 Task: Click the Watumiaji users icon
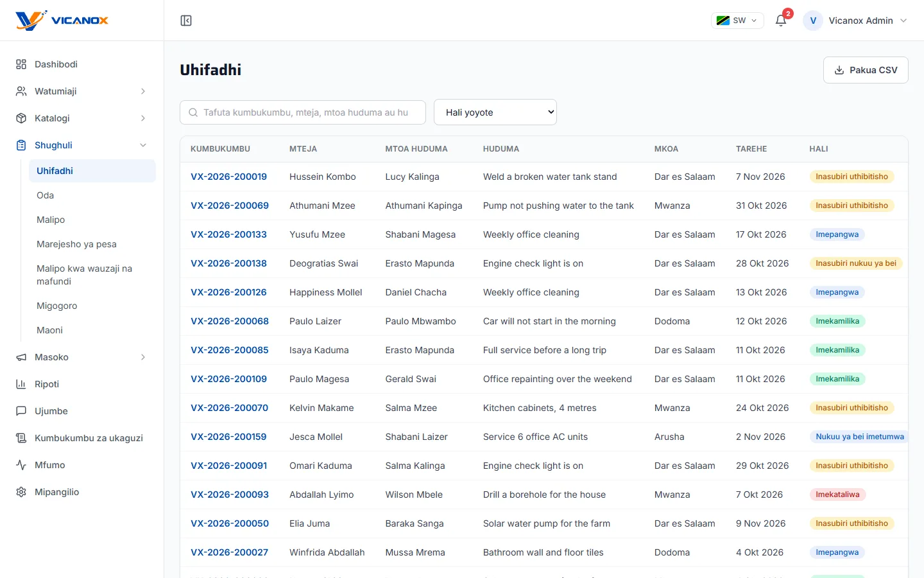click(x=21, y=91)
